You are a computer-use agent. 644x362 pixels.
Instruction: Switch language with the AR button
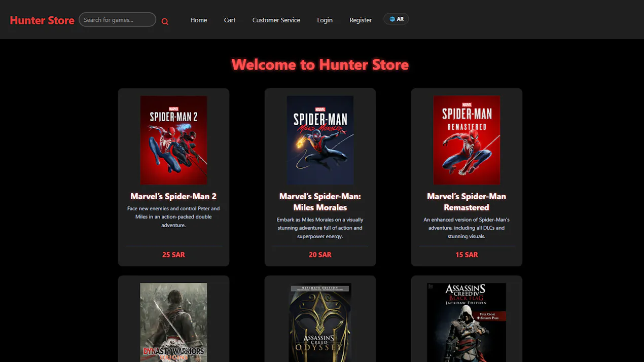pos(396,19)
